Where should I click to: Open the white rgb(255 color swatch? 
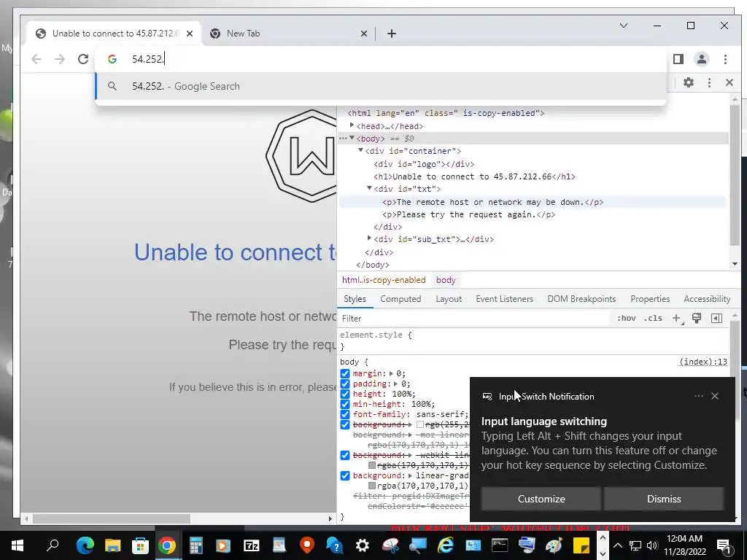420,424
